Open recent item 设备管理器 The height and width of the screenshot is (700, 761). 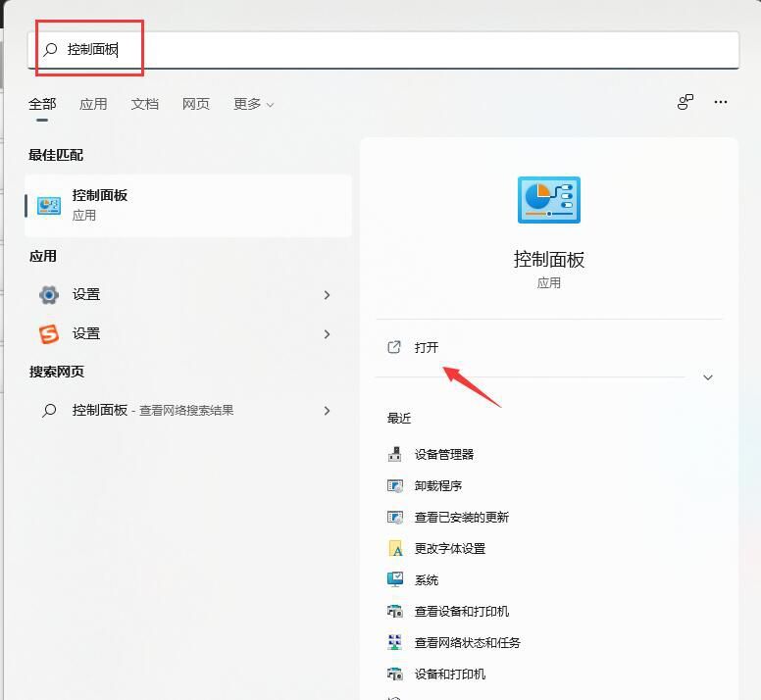point(444,455)
